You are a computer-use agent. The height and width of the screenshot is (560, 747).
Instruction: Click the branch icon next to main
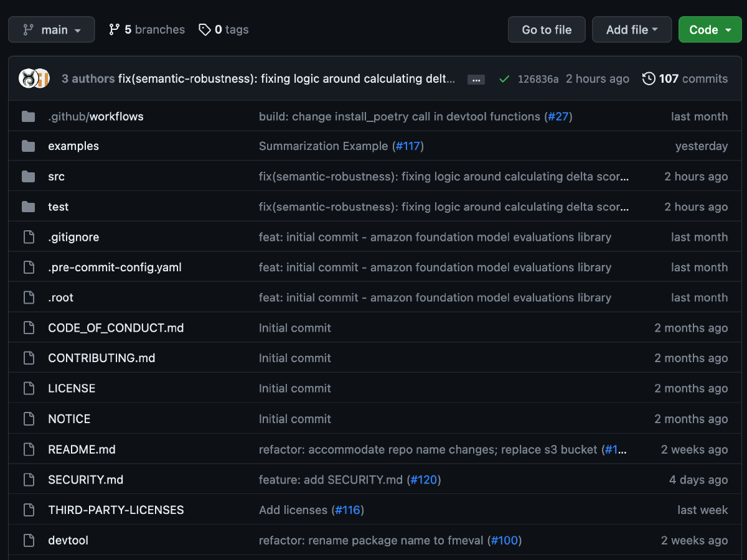click(x=29, y=29)
